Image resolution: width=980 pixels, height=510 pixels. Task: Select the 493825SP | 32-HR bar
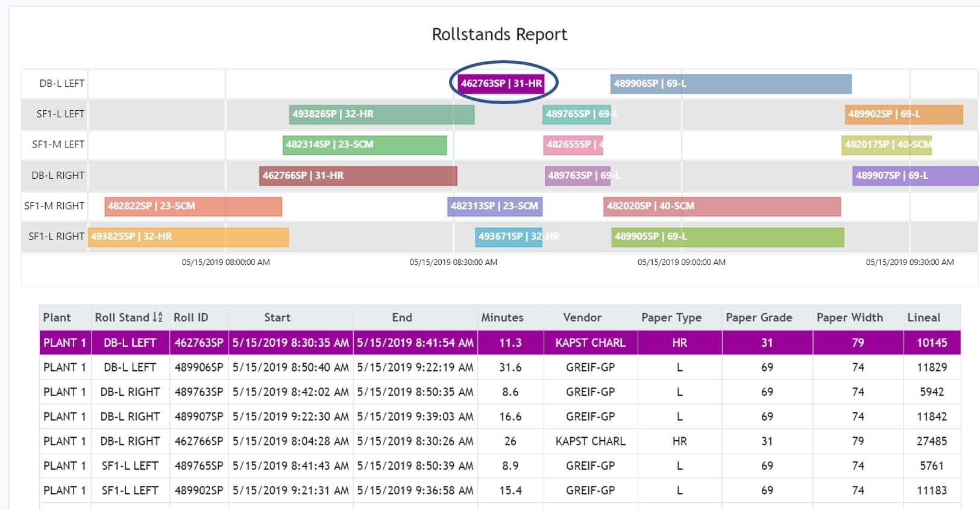[188, 237]
